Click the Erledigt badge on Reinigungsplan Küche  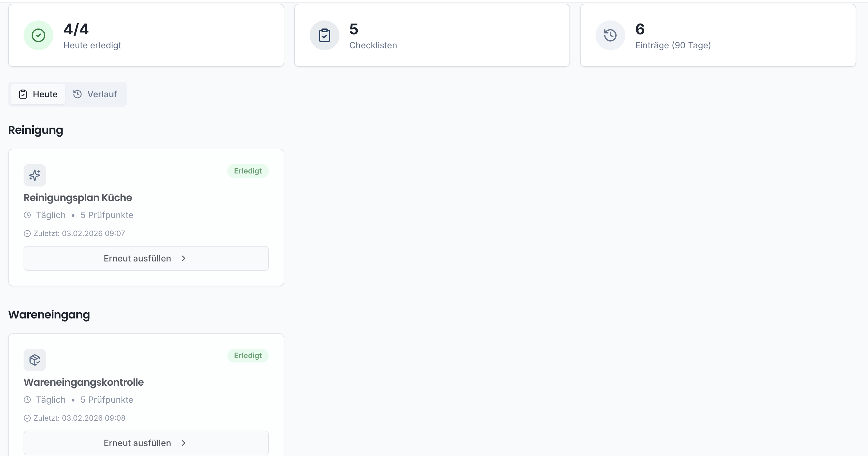point(248,171)
